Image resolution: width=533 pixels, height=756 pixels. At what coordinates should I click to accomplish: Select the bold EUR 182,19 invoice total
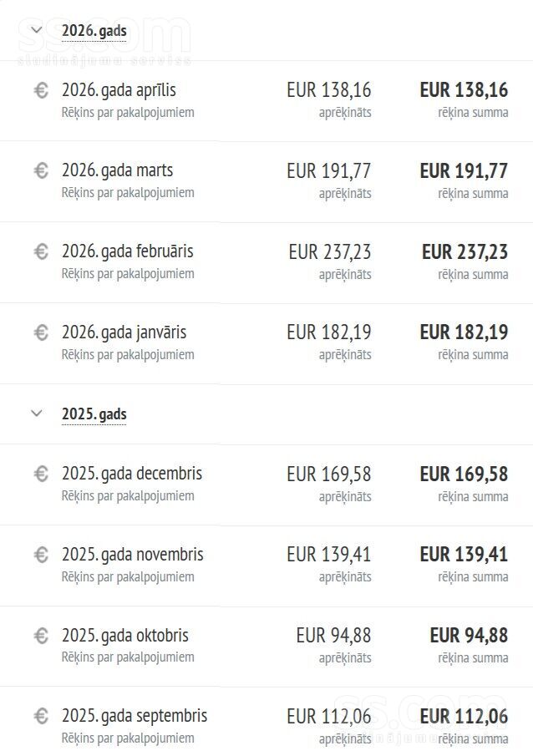click(x=464, y=332)
